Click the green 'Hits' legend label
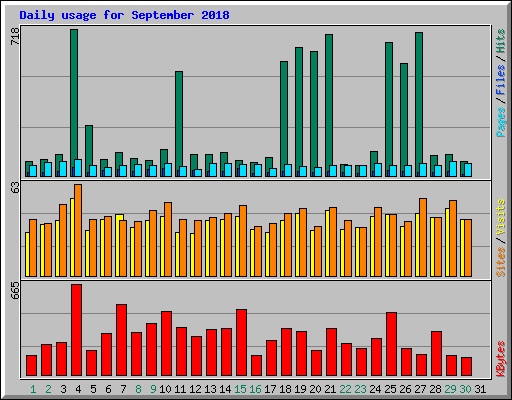The height and width of the screenshot is (400, 512). [x=500, y=41]
